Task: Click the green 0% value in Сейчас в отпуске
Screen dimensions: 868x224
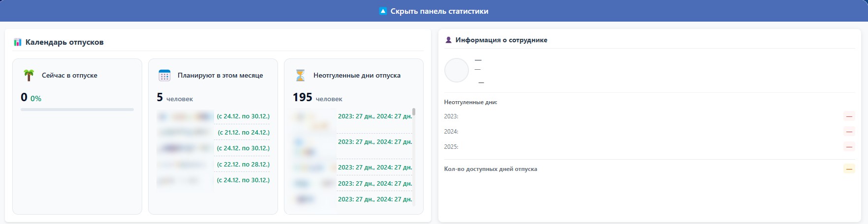Action: pos(36,98)
